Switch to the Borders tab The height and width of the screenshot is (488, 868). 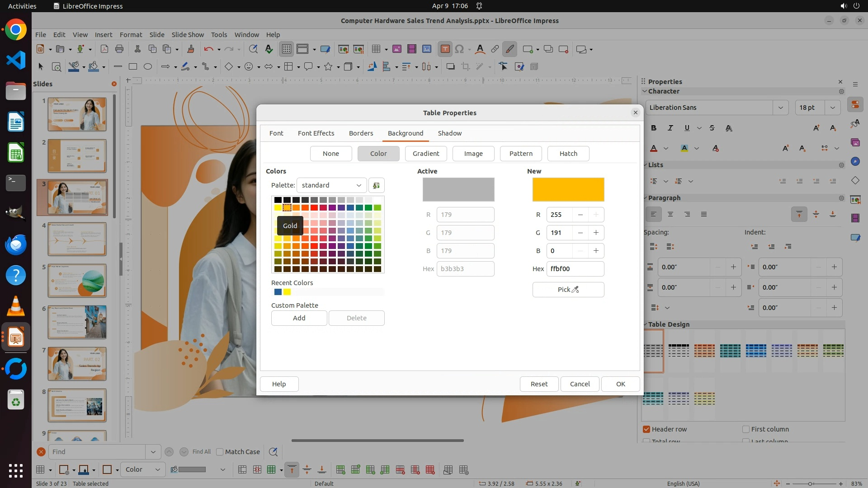[361, 133]
